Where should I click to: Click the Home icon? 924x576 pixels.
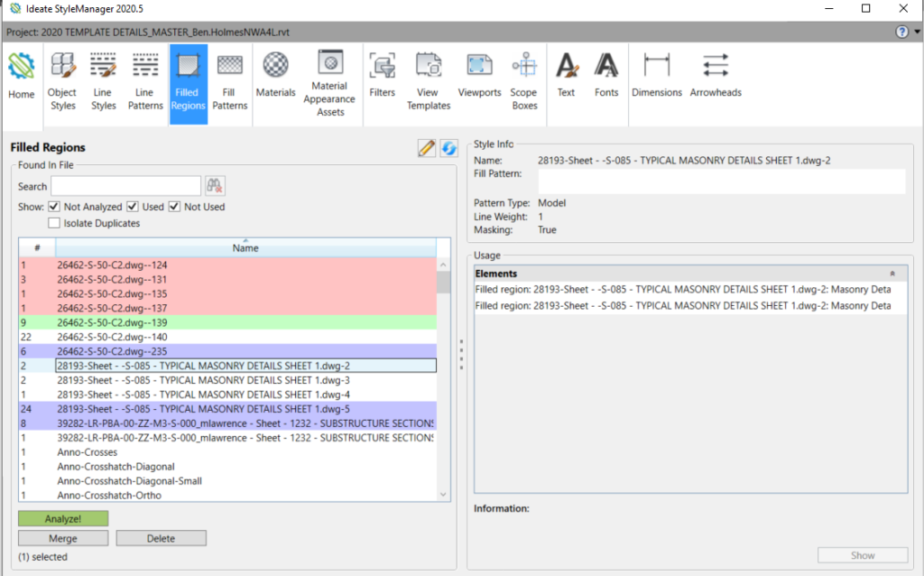[x=21, y=76]
